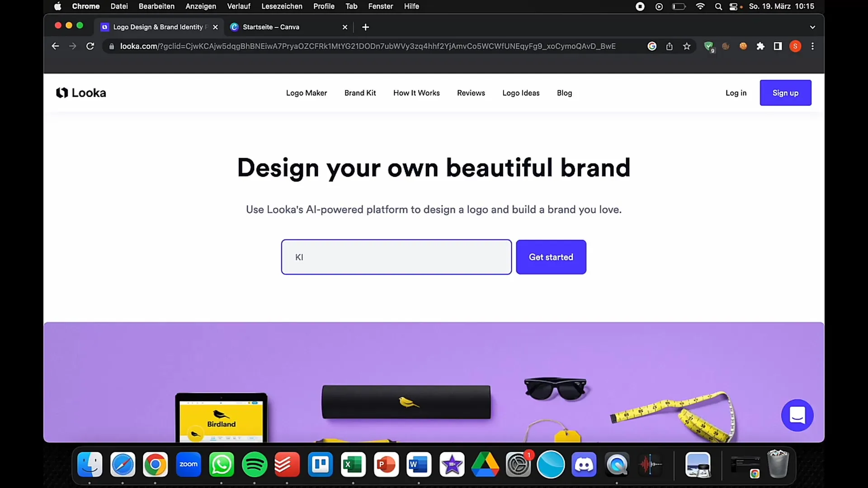Open Google Drive from the Dock

485,465
